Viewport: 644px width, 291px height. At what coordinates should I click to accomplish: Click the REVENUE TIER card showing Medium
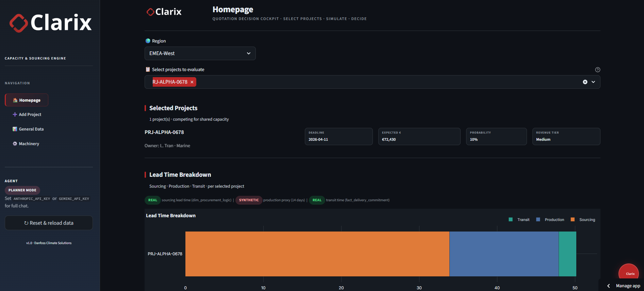(x=566, y=136)
